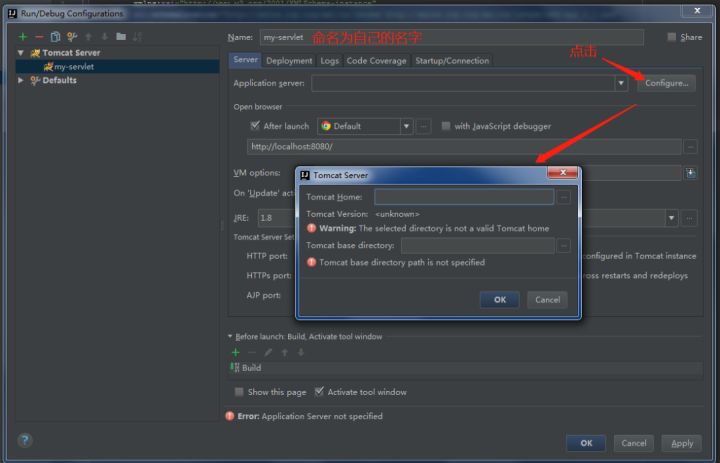Enable Show this page checkbox
The image size is (720, 463).
pos(239,392)
